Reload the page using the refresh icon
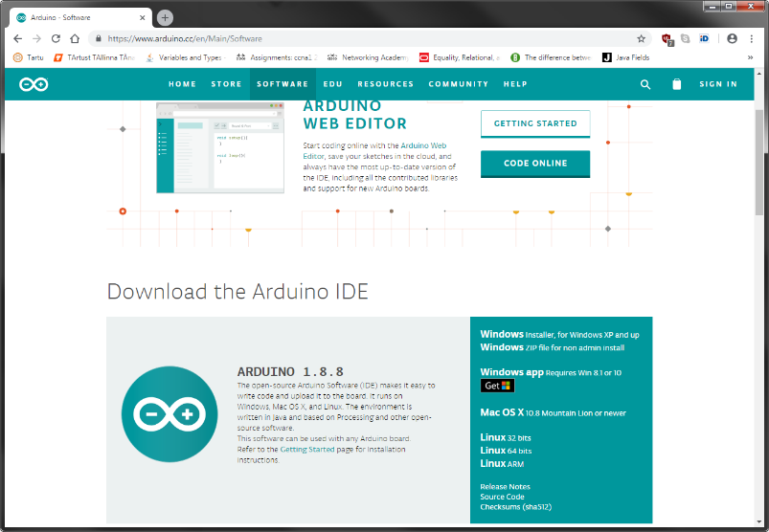The width and height of the screenshot is (769, 532). [56, 38]
